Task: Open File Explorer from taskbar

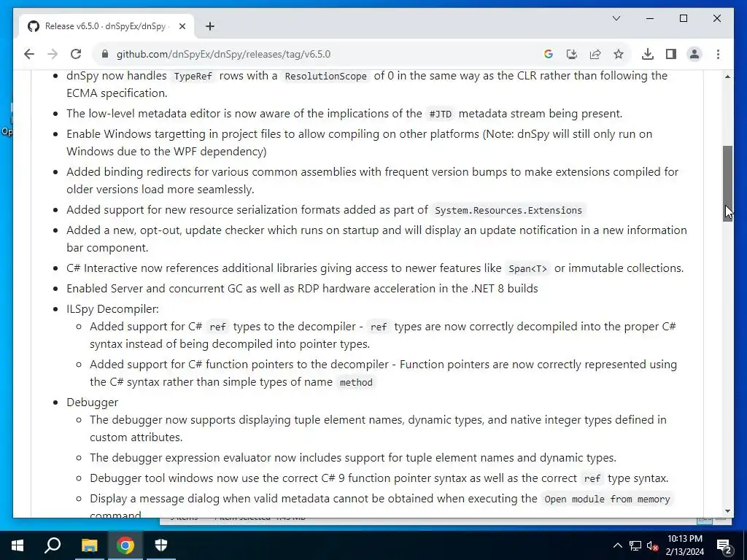Action: pos(89,545)
